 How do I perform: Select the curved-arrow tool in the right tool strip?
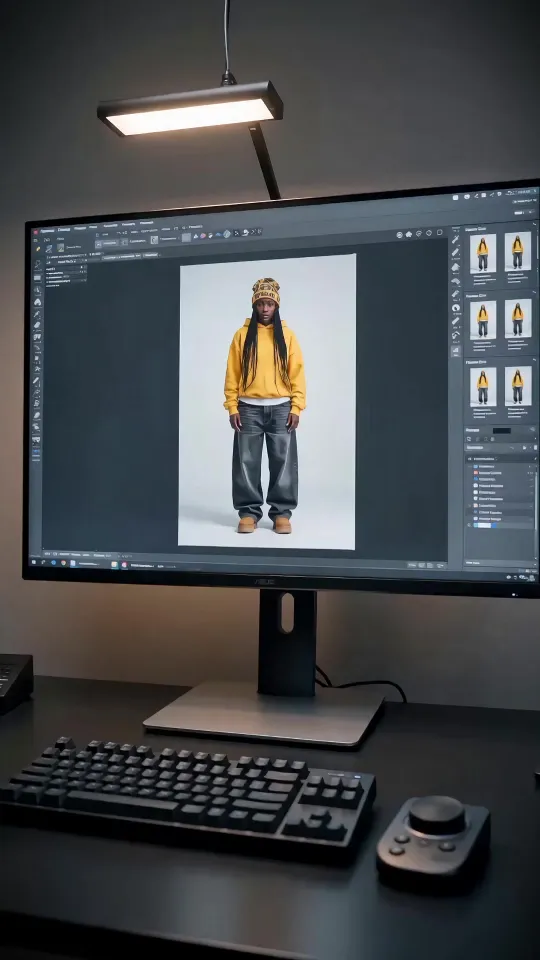pos(456,336)
